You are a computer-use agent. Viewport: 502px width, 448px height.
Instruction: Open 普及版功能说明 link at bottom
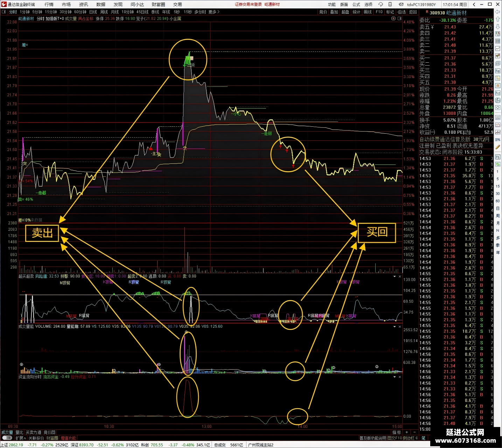pyautogui.click(x=373, y=438)
